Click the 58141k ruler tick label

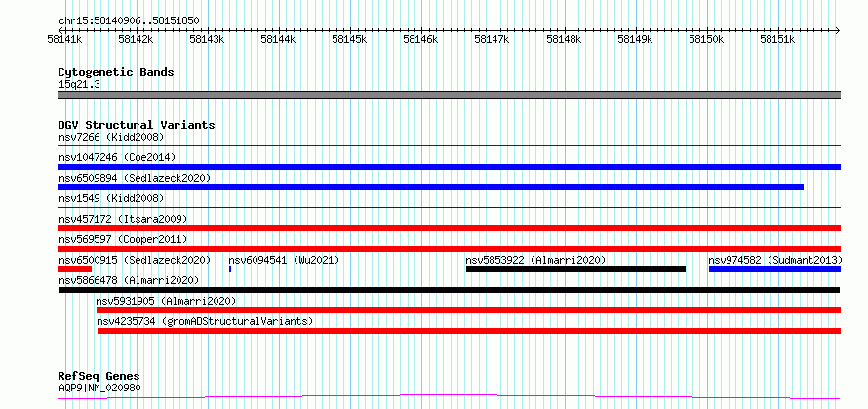click(x=66, y=39)
